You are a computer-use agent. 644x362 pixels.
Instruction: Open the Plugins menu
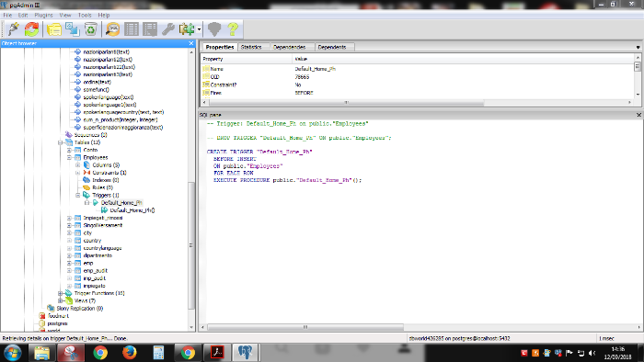(x=43, y=16)
